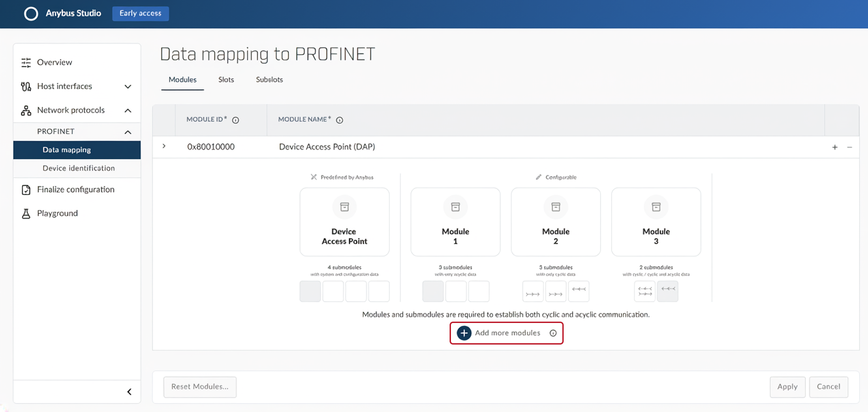Collapse the Network protocols chevron

coord(128,111)
